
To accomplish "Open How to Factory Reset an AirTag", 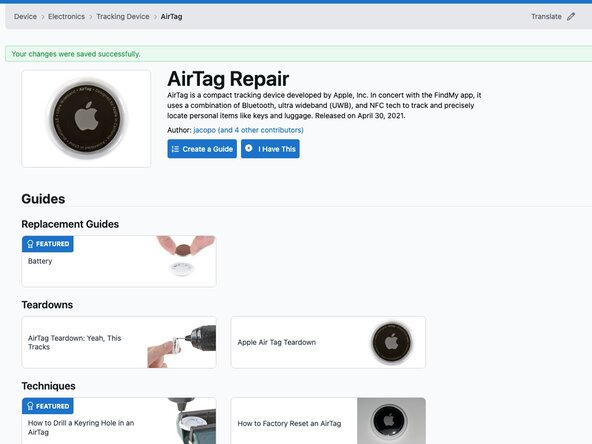I will 289,424.
